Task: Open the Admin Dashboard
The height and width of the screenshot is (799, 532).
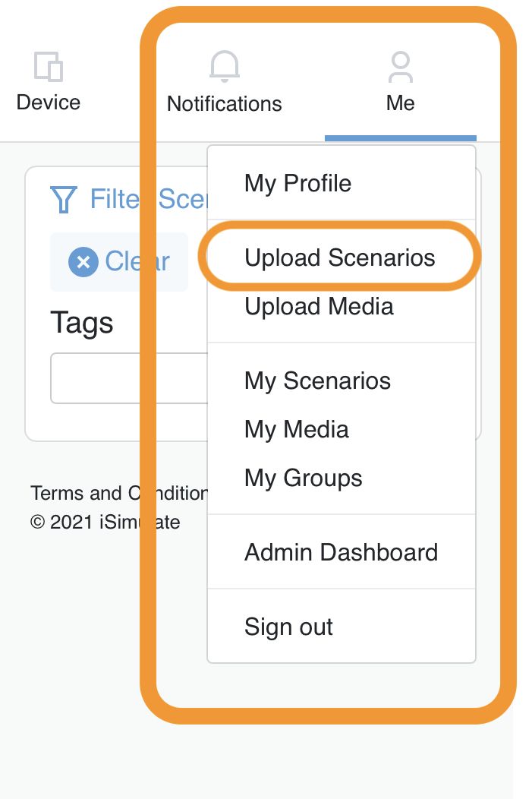Action: [x=341, y=552]
